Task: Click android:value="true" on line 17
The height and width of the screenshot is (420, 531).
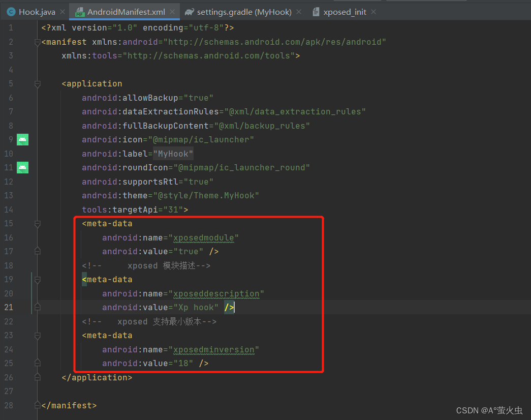Action: click(153, 252)
